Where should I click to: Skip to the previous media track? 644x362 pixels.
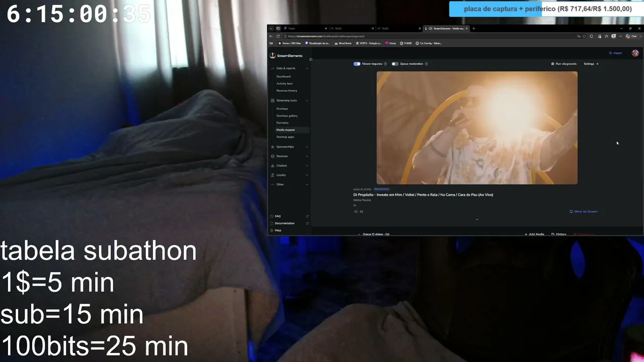(356, 212)
